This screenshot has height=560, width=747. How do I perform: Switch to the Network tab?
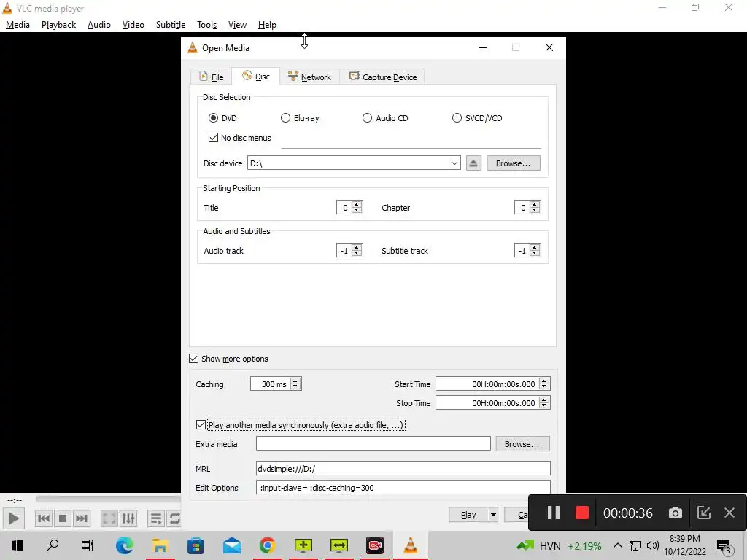click(309, 77)
